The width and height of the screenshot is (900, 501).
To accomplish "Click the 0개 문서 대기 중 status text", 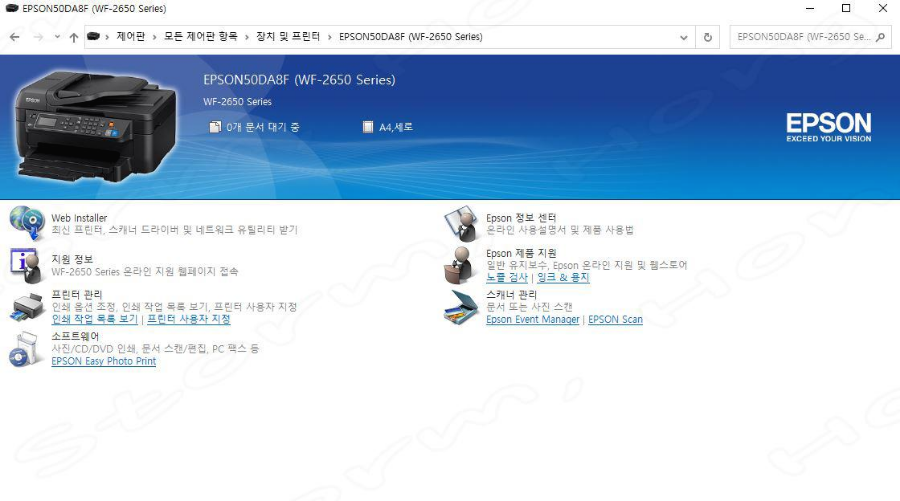I will [x=263, y=127].
